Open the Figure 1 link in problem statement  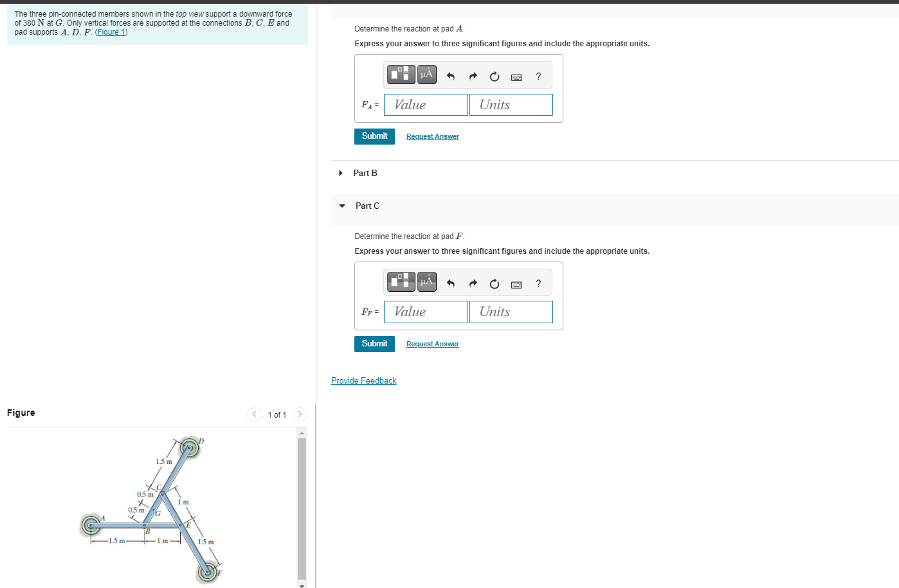(111, 31)
